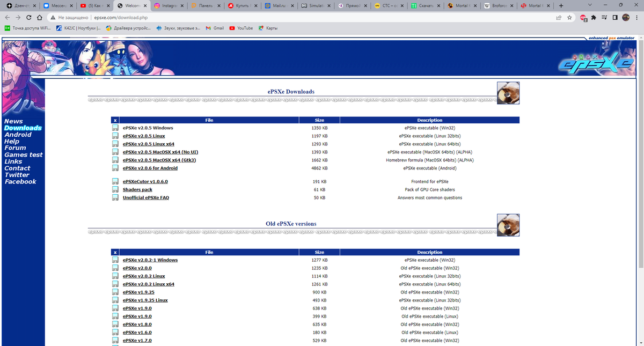Bookmark this page with the star icon
Viewport: 644px width, 346px height.
click(x=569, y=17)
